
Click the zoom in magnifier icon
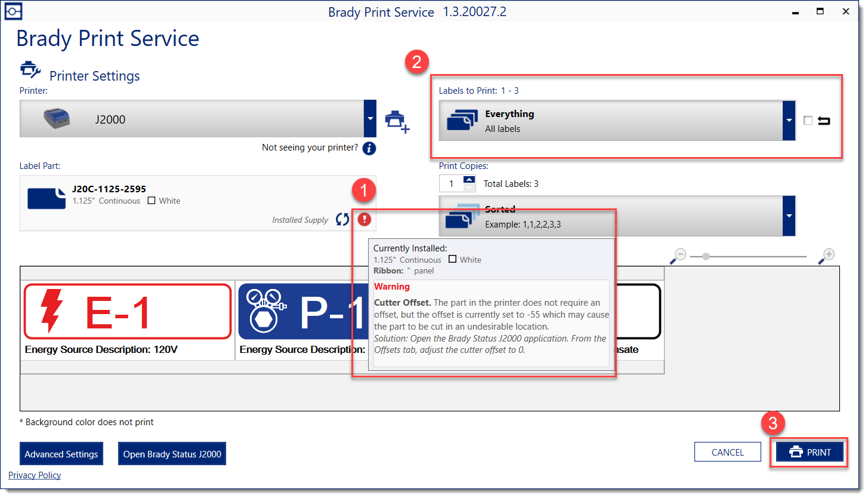pyautogui.click(x=827, y=256)
